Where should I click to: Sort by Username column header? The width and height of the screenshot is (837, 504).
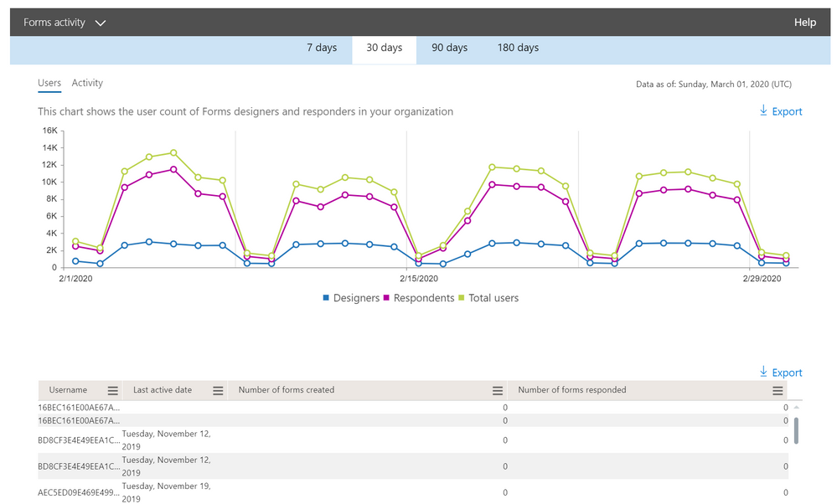(68, 390)
